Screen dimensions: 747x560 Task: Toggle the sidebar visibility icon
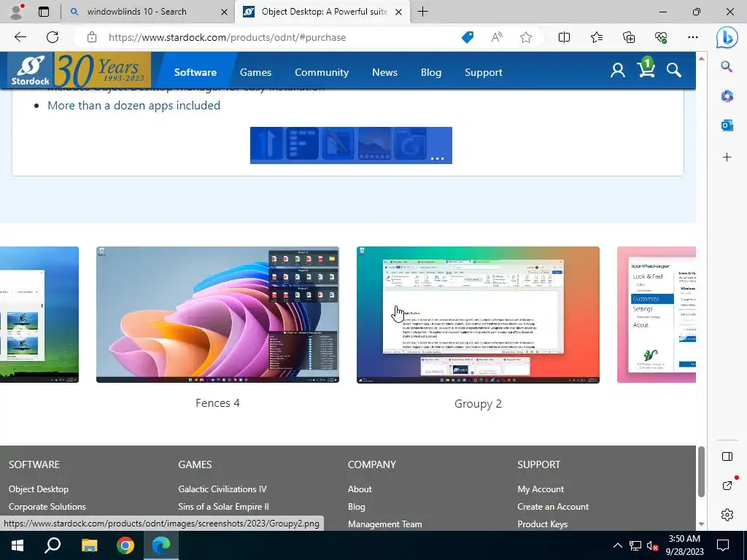click(x=727, y=456)
